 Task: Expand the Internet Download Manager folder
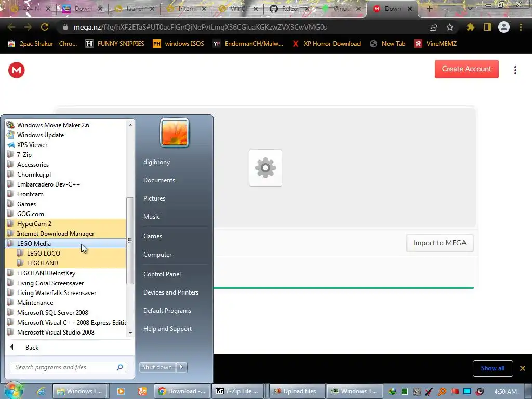tap(65, 233)
